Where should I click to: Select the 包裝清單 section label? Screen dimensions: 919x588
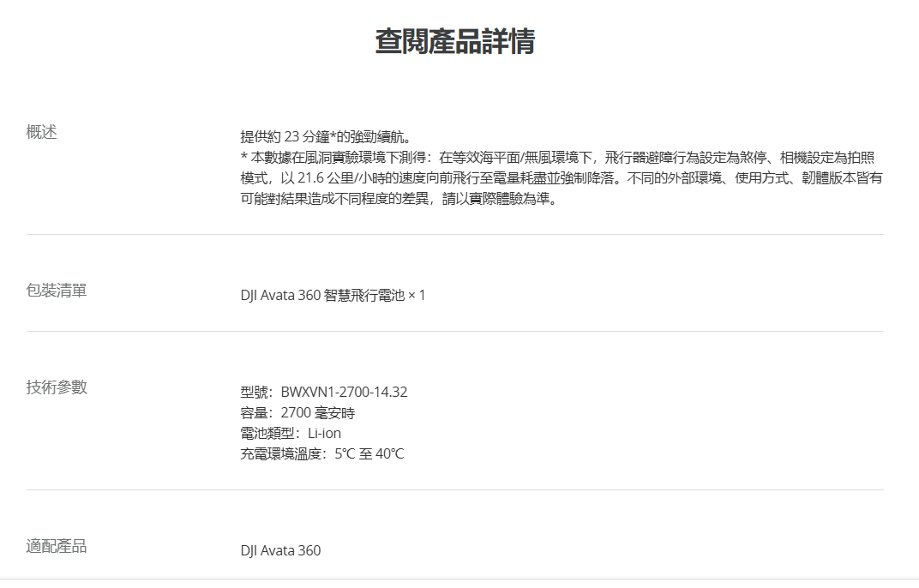(x=57, y=291)
